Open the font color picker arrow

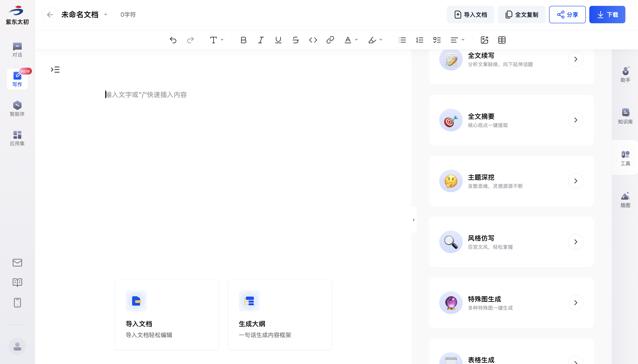[356, 40]
